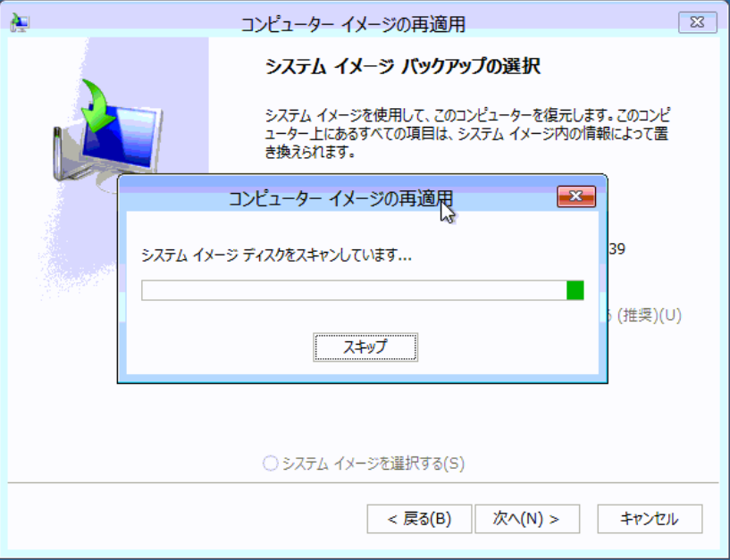Close the main コンピューター イメージの再適用 window

[x=698, y=22]
